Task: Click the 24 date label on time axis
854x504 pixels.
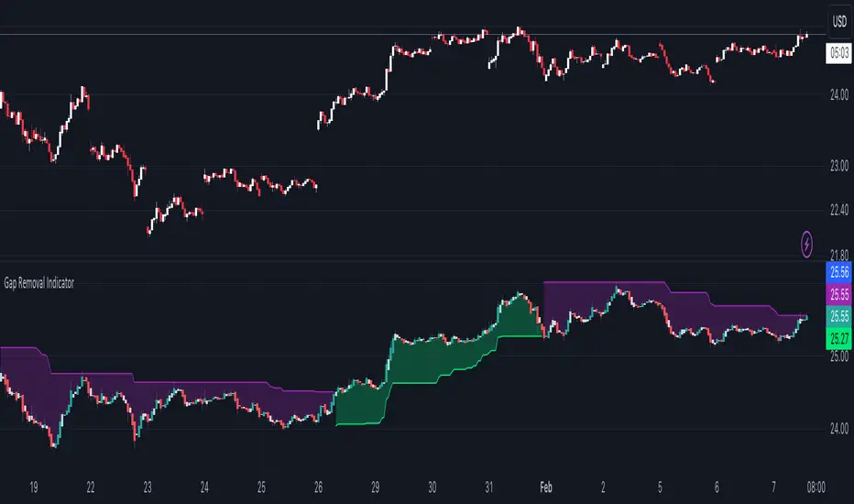Action: 204,488
